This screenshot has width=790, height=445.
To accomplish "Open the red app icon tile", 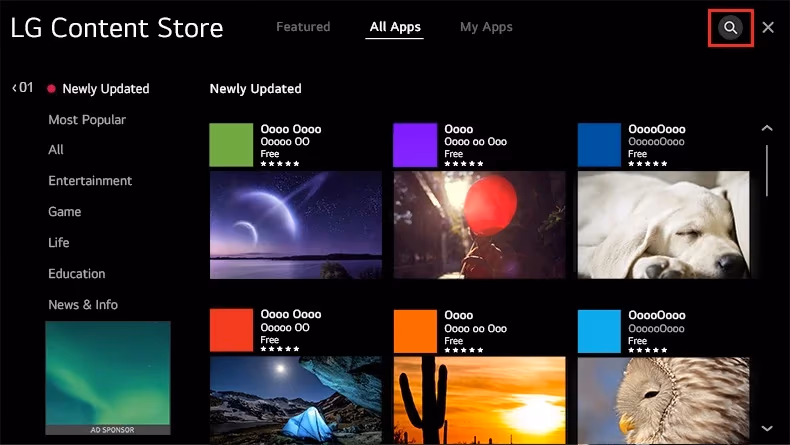I will click(x=231, y=331).
